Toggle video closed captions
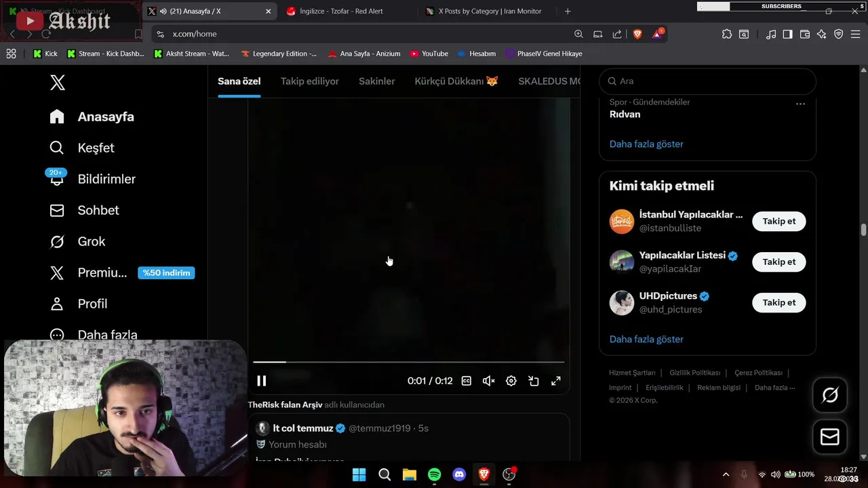Image resolution: width=868 pixels, height=488 pixels. click(x=467, y=381)
